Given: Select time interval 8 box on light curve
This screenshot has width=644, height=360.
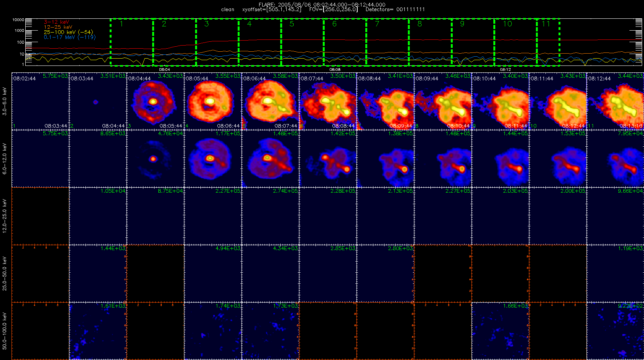Looking at the screenshot, I should click(x=430, y=42).
